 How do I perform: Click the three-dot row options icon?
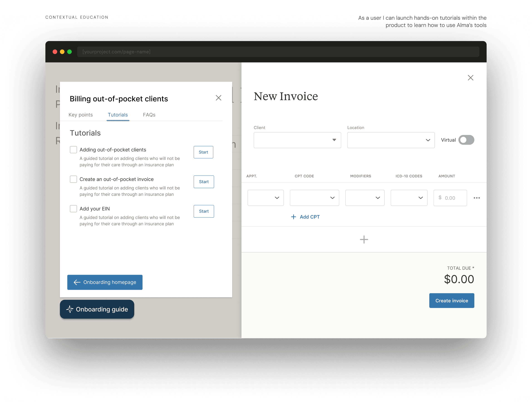pyautogui.click(x=476, y=198)
